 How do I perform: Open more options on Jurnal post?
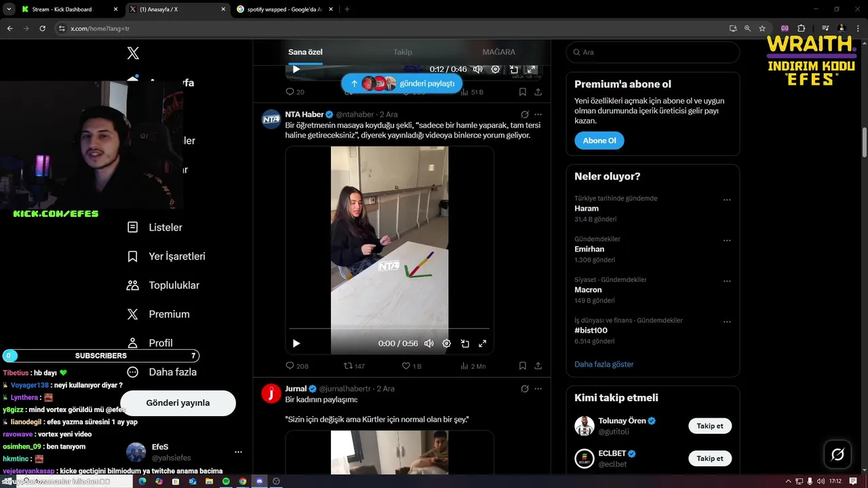[538, 389]
